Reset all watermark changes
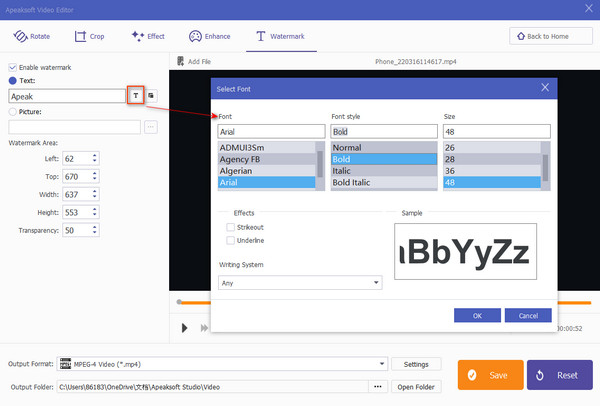Viewport: 600px width, 406px height. click(x=559, y=375)
